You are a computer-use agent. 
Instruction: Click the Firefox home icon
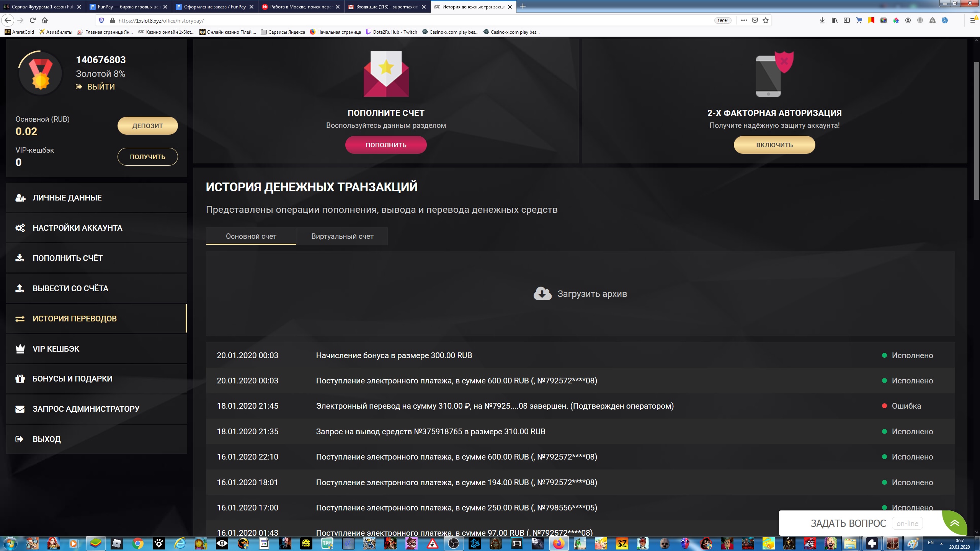coord(45,20)
